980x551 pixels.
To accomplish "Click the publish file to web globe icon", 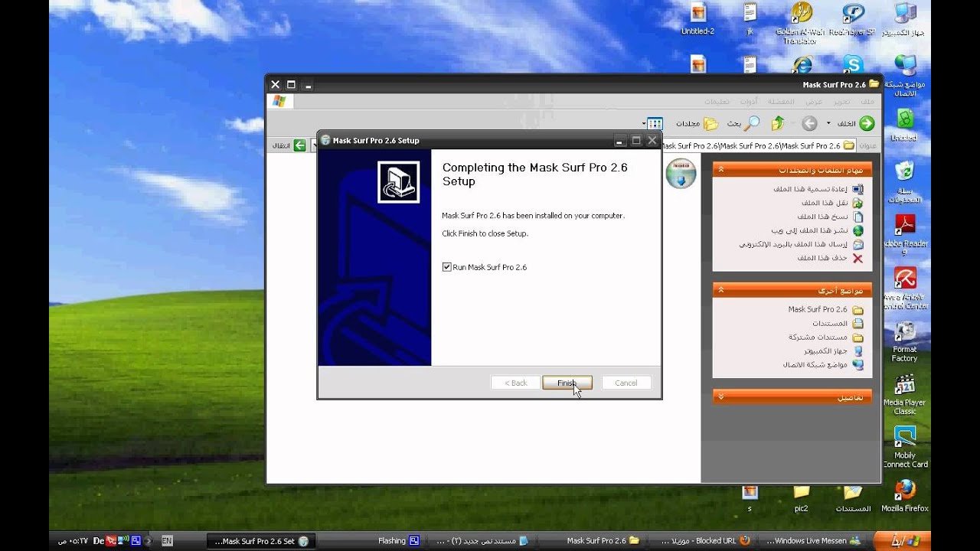I will pyautogui.click(x=857, y=231).
